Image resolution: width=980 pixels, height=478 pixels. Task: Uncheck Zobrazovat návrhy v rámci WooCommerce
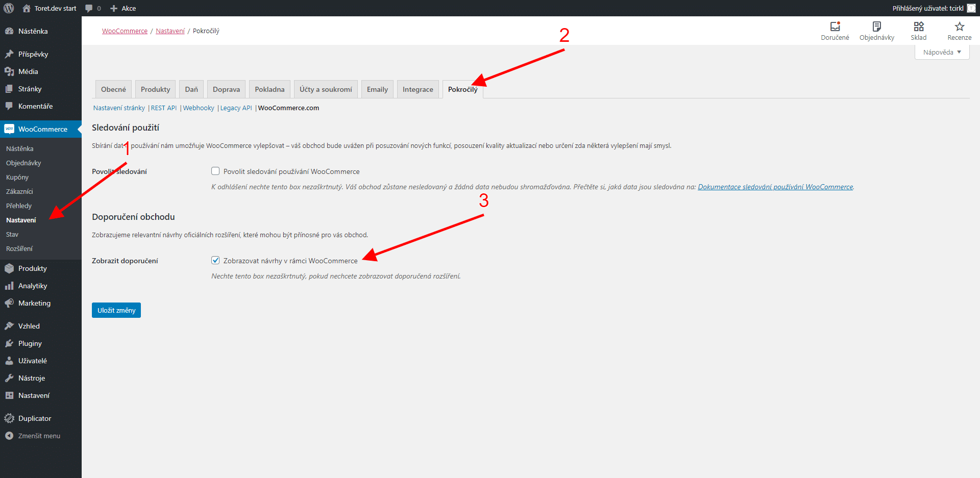(x=215, y=260)
